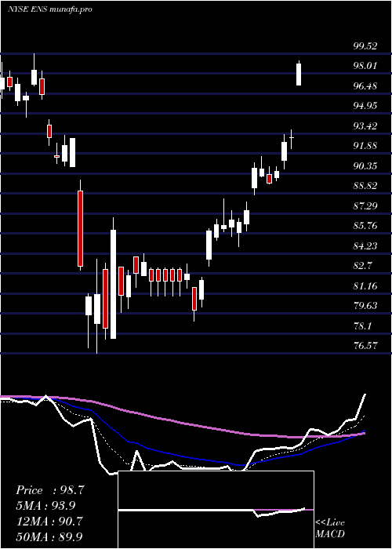Image resolution: width=392 pixels, height=549 pixels.
Task: Click the <<Live MACD label
Action: 330,529
